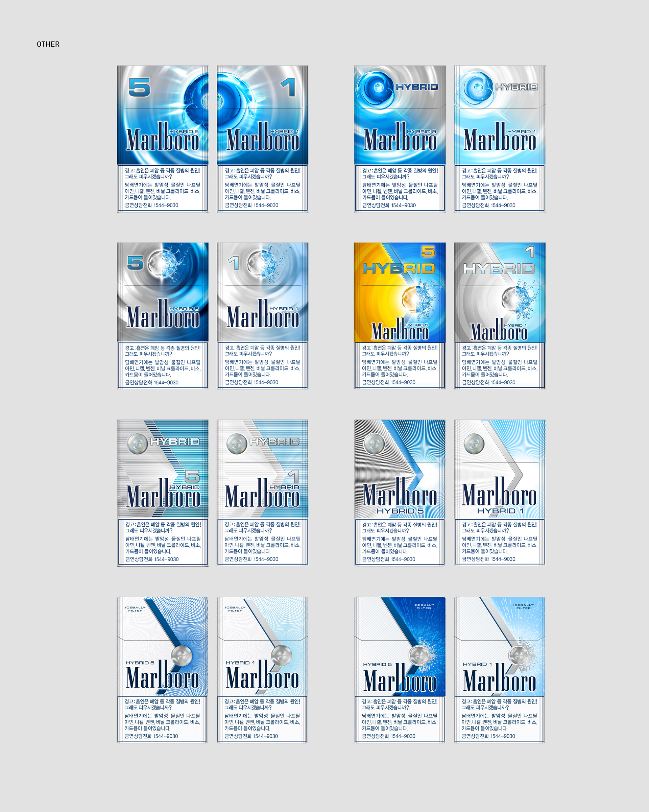The image size is (649, 812).
Task: Select the gray and blue HYBRID pack with top-right "1"
Action: click(x=500, y=316)
